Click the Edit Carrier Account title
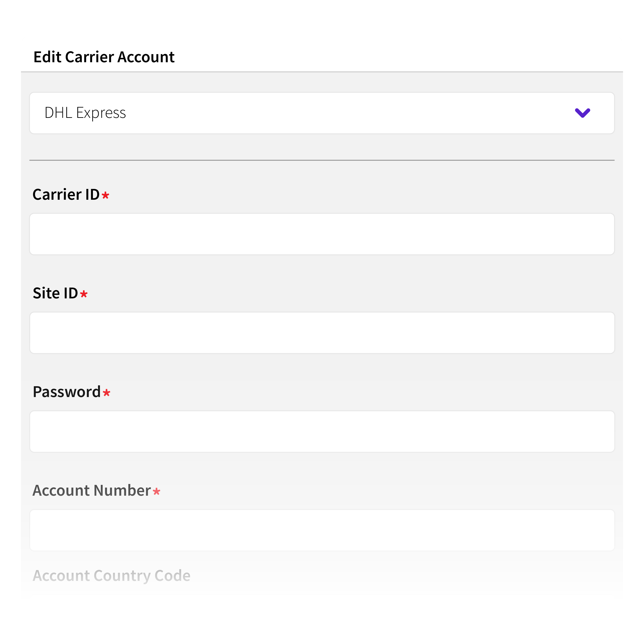This screenshot has height=644, width=644. click(x=104, y=57)
